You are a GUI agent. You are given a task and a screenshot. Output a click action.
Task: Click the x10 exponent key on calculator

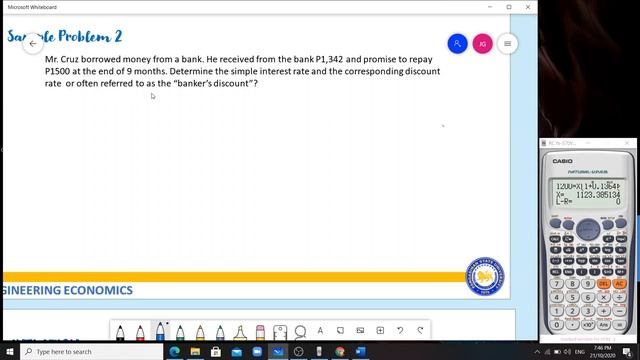coord(588,325)
